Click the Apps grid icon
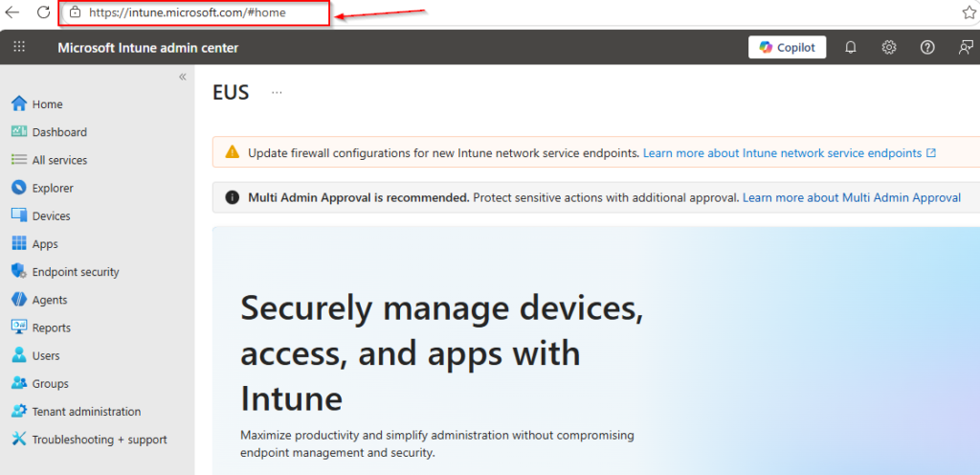Image resolution: width=980 pixels, height=475 pixels. (19, 244)
